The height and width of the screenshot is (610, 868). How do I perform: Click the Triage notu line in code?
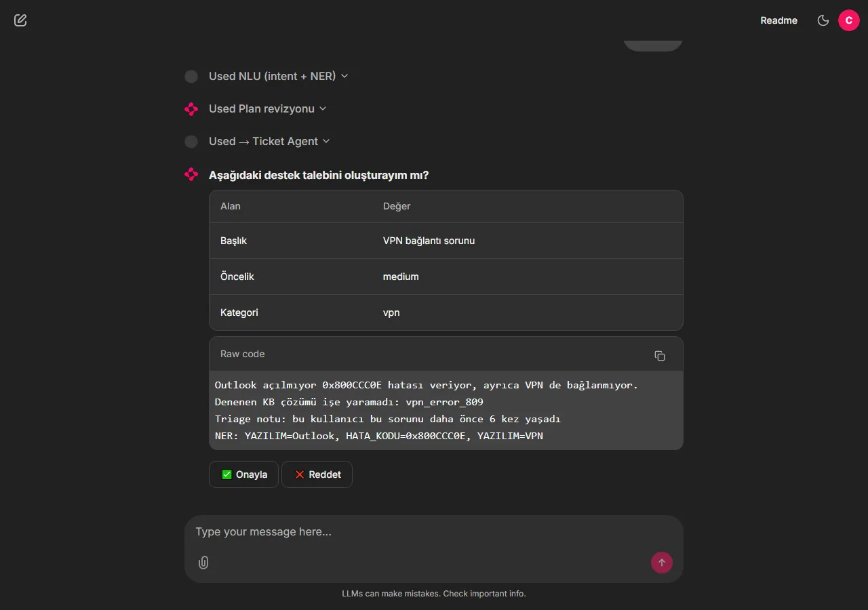pyautogui.click(x=388, y=419)
